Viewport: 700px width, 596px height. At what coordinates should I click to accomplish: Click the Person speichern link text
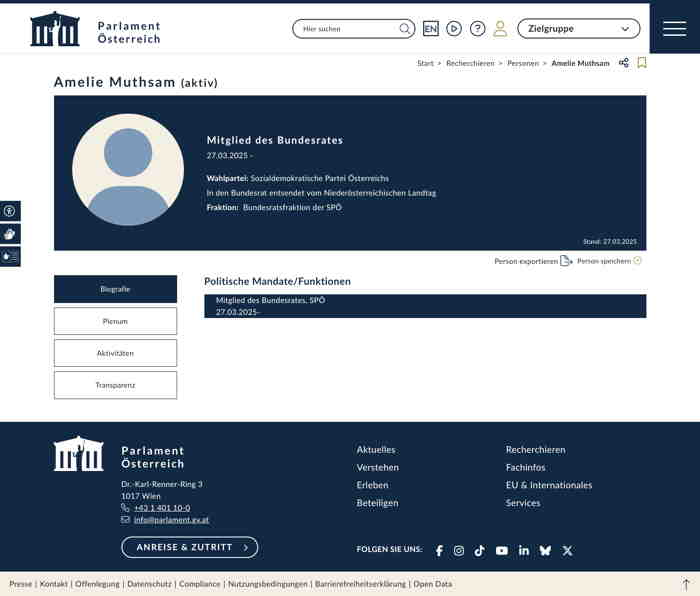tap(604, 261)
